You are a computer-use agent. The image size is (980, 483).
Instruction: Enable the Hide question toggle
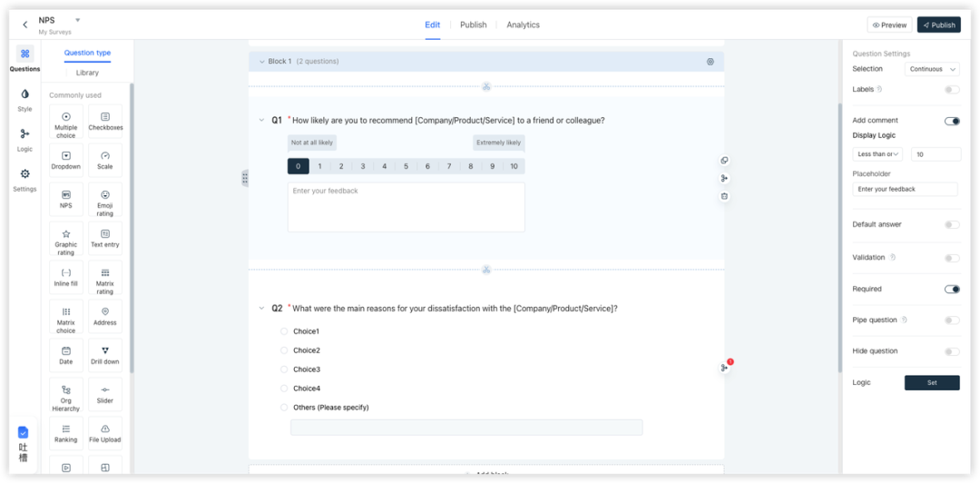click(951, 351)
